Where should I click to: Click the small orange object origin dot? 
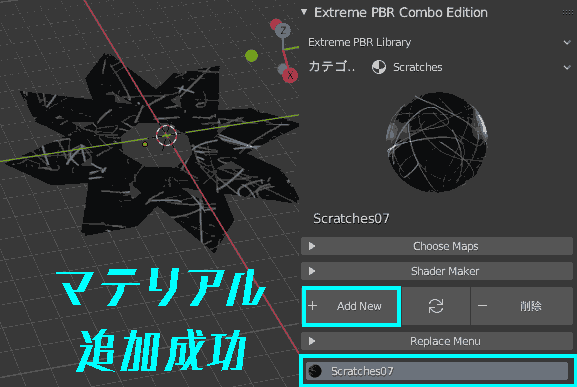point(145,144)
